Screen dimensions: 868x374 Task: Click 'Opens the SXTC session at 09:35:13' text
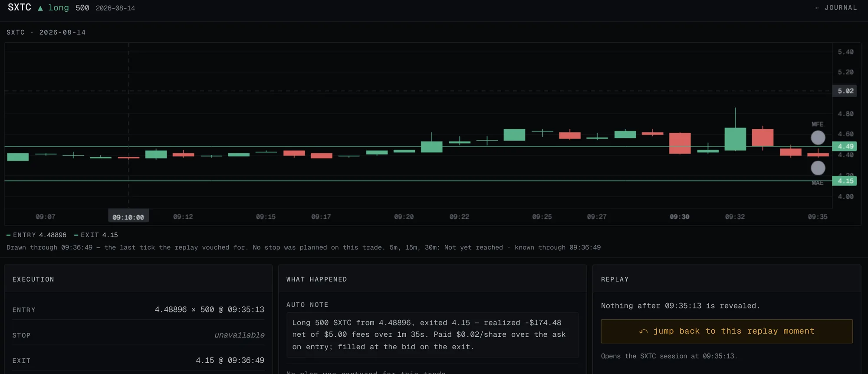669,356
